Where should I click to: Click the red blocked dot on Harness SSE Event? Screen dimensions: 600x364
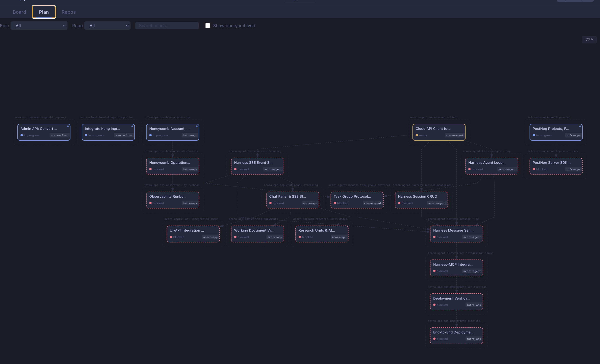click(235, 169)
